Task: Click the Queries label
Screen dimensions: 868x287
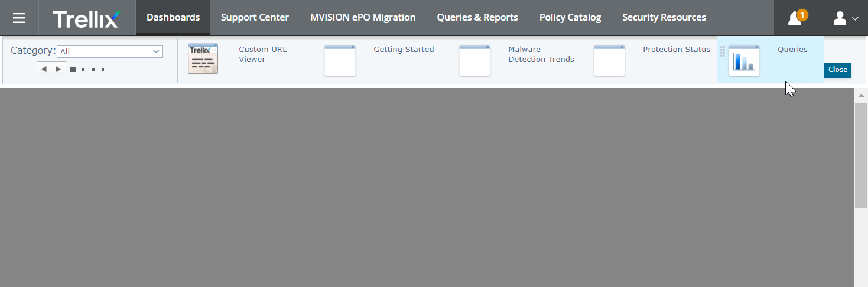Action: click(792, 50)
